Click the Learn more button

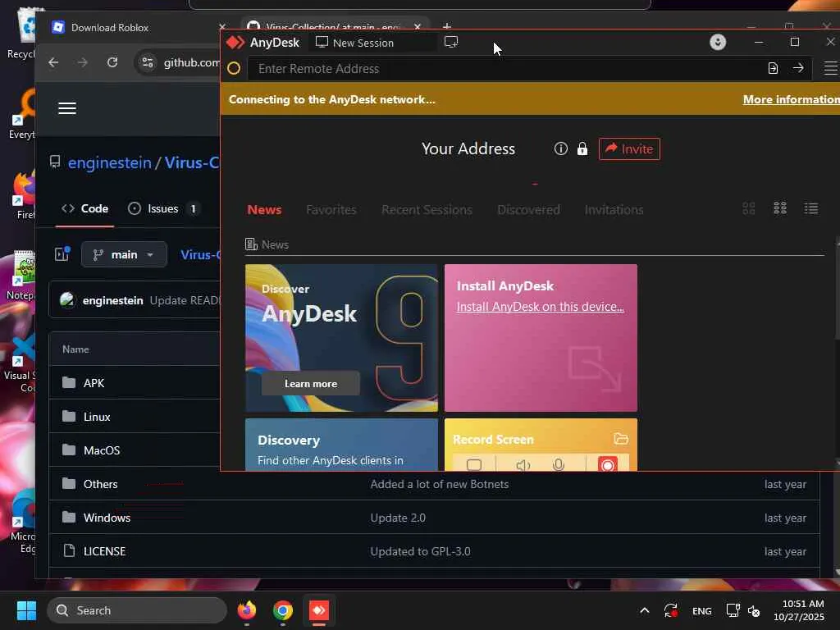[x=311, y=384]
